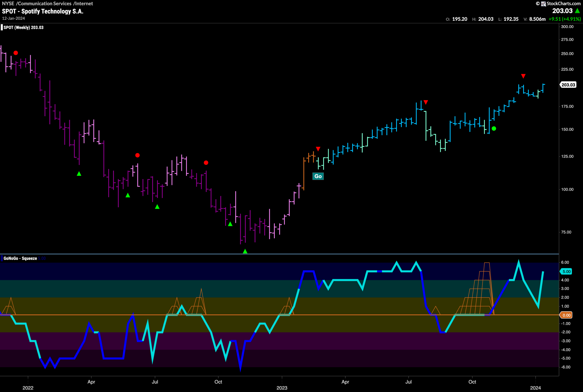Click the 203.03 current price tag on axis

[568, 85]
